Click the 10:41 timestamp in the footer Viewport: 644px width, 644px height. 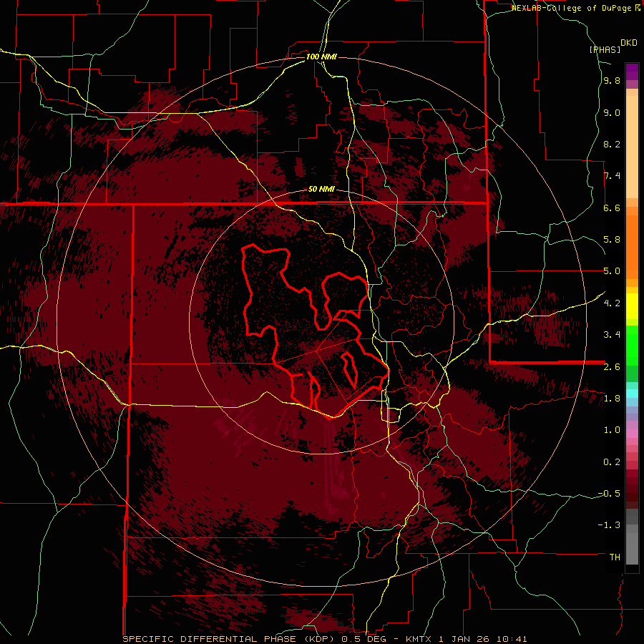pyautogui.click(x=512, y=639)
